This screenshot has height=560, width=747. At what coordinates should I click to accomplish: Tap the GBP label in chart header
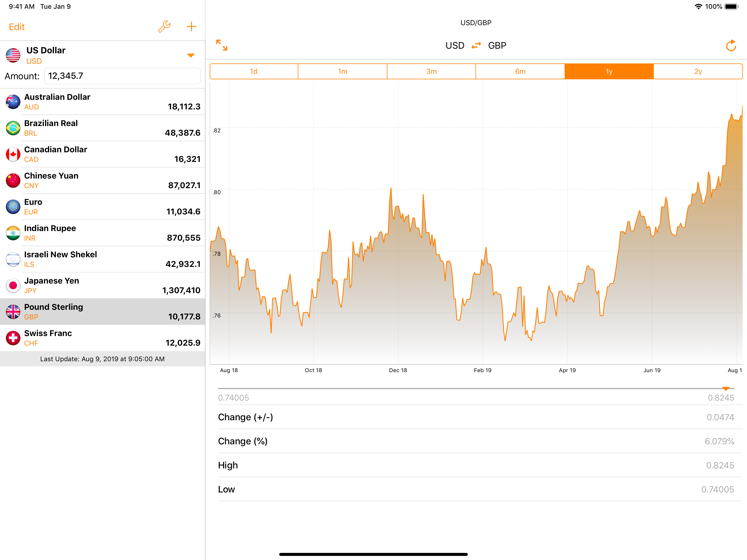tap(497, 46)
